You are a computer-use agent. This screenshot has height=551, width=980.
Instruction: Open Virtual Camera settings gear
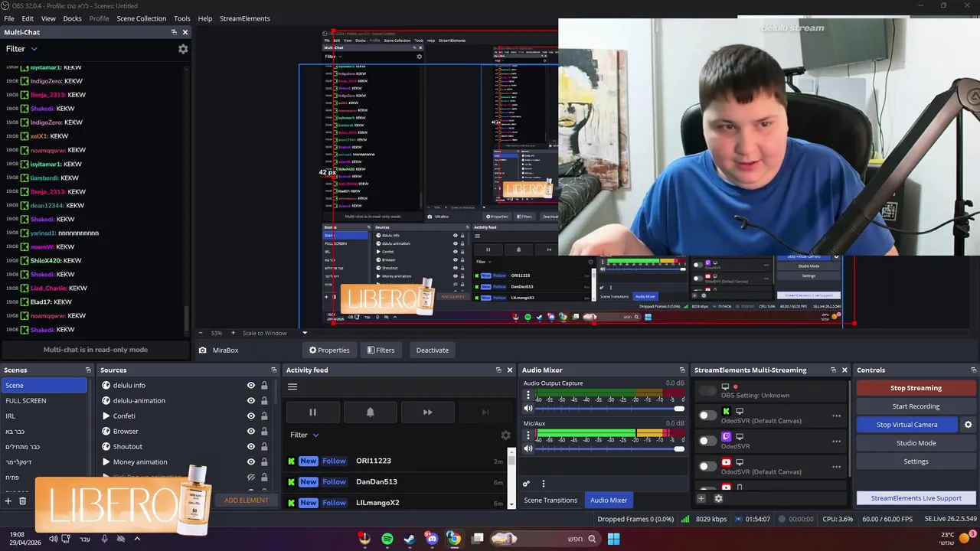968,425
